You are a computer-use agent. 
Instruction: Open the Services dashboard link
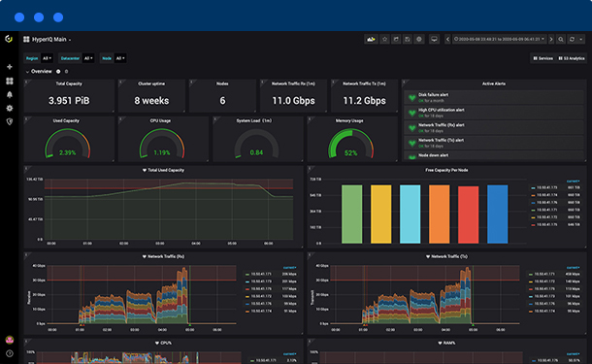pyautogui.click(x=543, y=58)
